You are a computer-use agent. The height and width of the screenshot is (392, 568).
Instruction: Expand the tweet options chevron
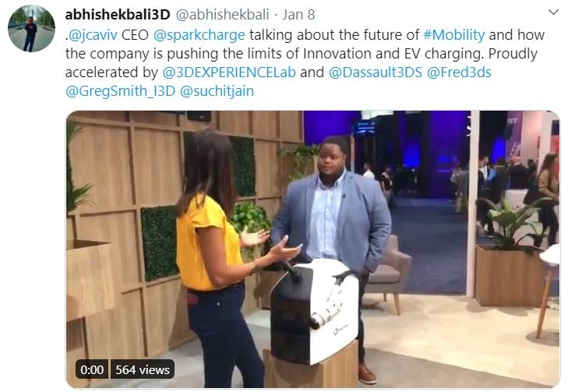click(553, 12)
